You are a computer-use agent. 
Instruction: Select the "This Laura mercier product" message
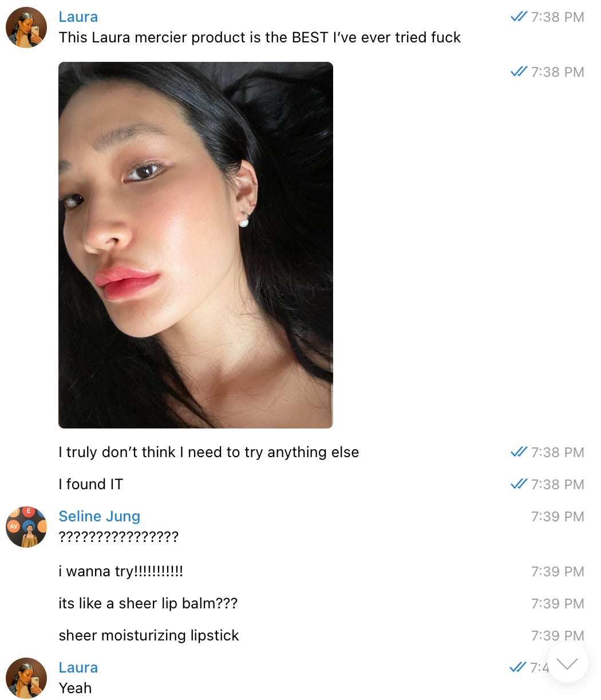pyautogui.click(x=260, y=38)
